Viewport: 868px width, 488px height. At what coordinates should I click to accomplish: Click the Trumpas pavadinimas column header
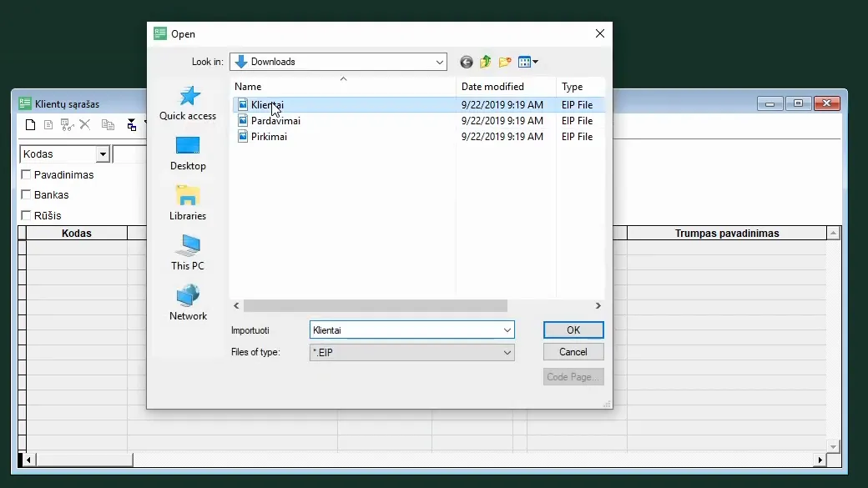(727, 234)
